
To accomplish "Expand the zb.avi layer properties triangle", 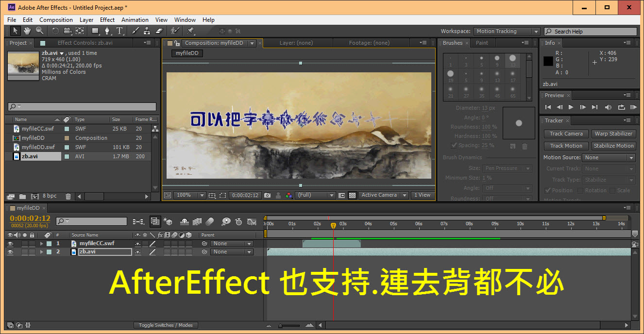I will [42, 252].
